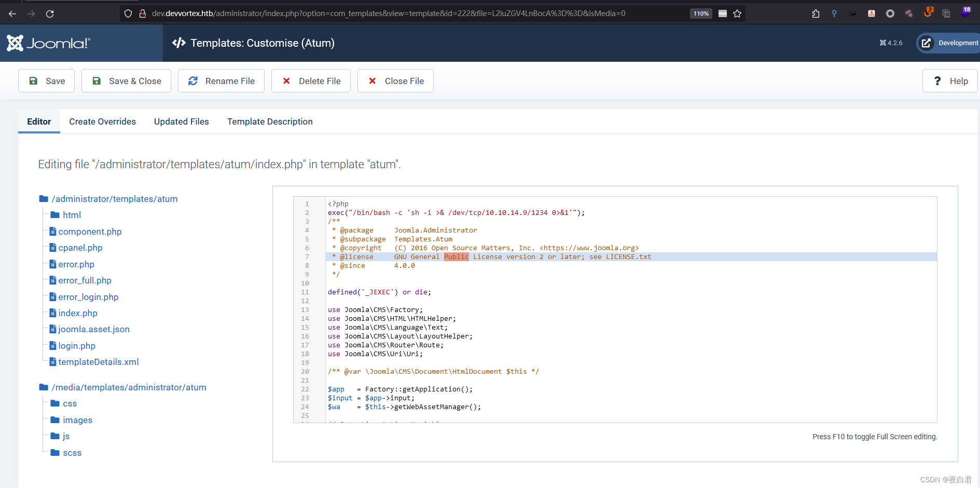Image resolution: width=980 pixels, height=488 pixels.
Task: Click the insecure padlock icon in the address bar
Action: (x=142, y=13)
